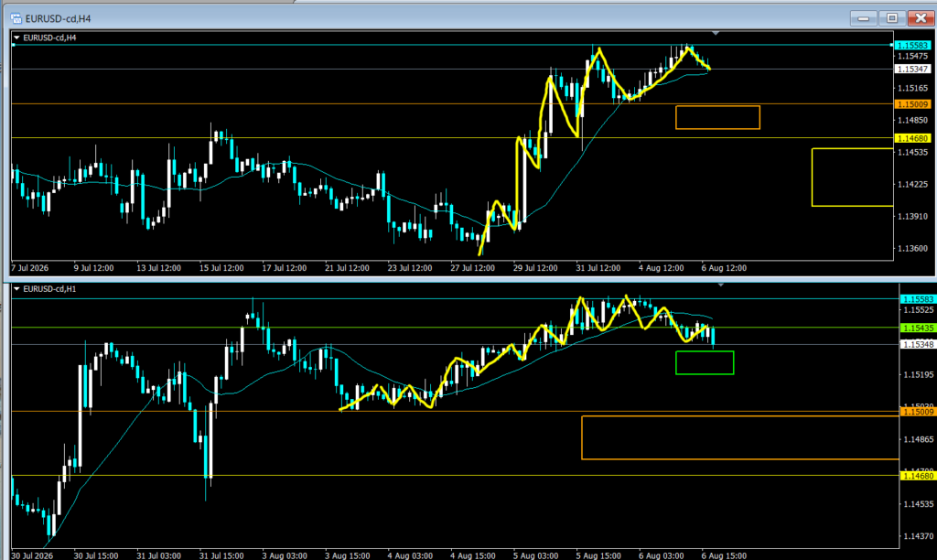Select the yellow rectangle object on the H4 chart
937x560 pixels.
[x=853, y=178]
